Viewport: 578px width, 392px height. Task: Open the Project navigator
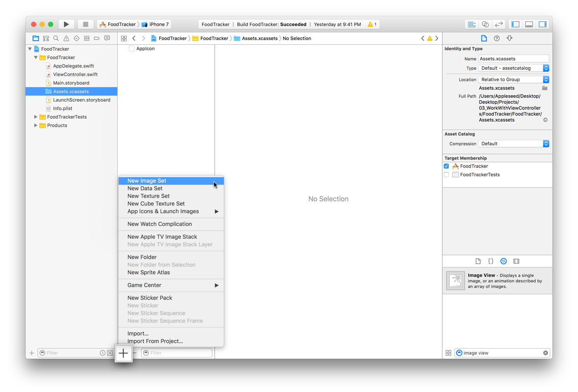[36, 38]
